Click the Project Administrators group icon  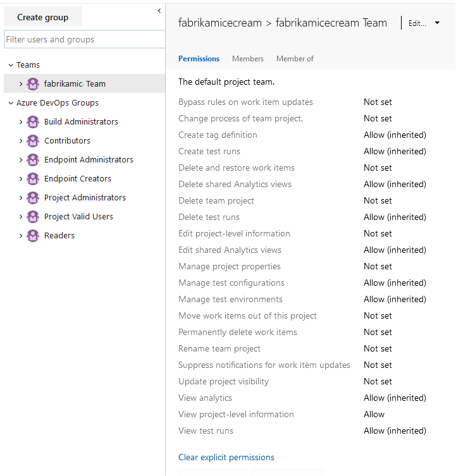33,198
